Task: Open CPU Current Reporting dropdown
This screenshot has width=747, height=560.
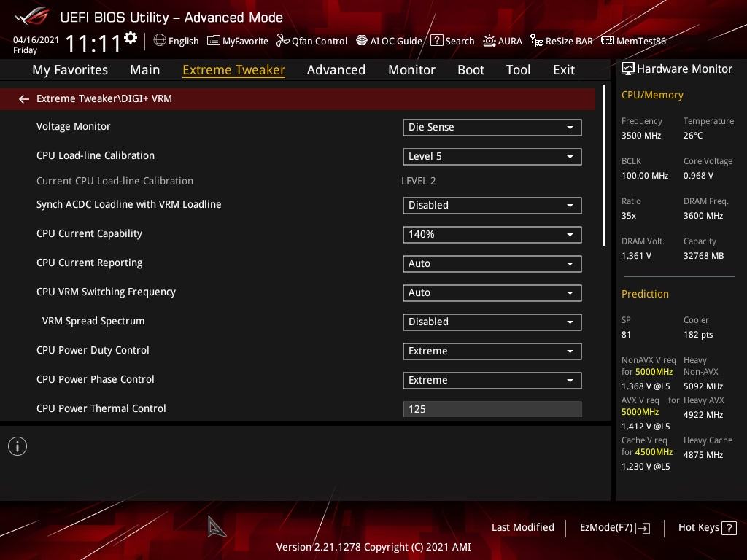Action: 492,263
